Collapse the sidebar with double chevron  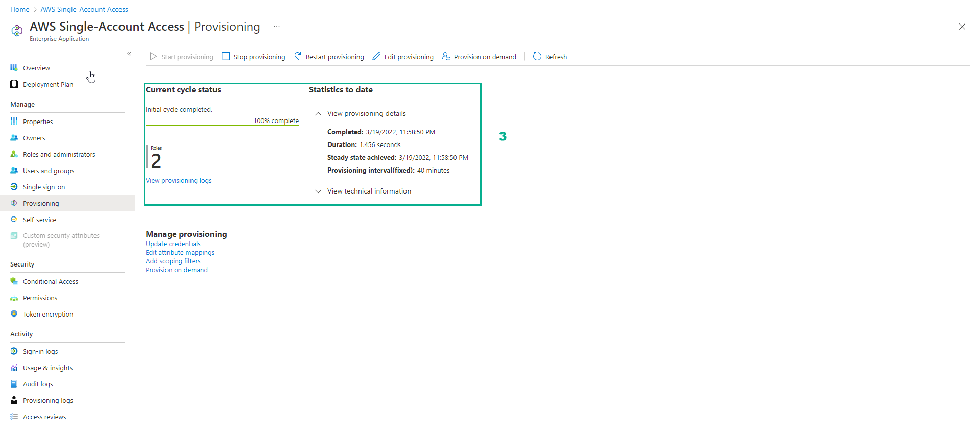coord(129,54)
